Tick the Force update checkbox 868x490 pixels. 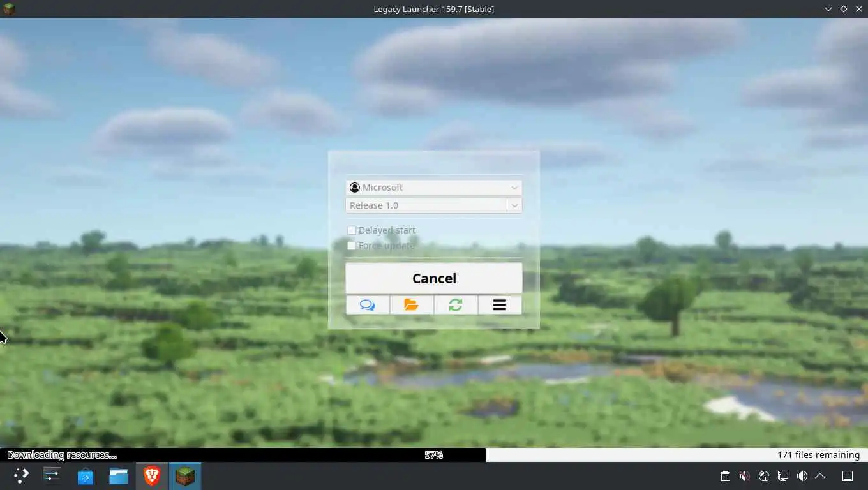(351, 246)
